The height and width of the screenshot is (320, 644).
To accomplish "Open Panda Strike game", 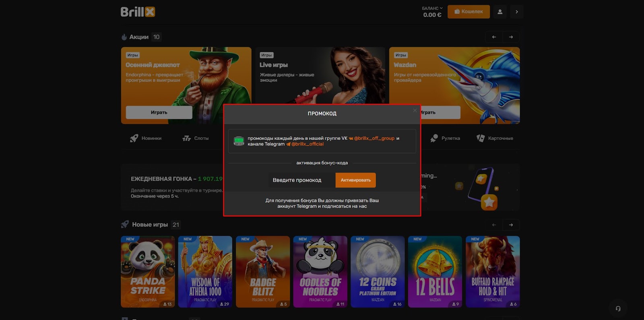I will [x=148, y=272].
